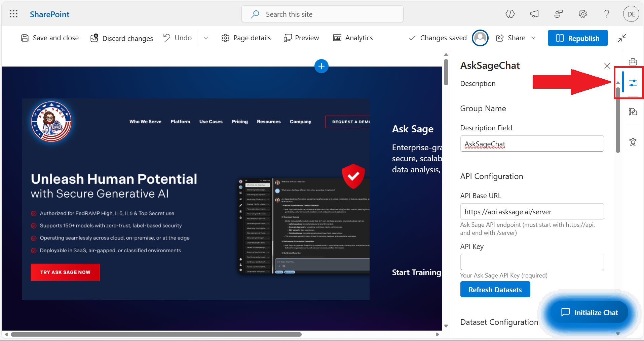Viewport: 644px width, 341px height.
Task: Click the Description Field input
Action: (532, 144)
